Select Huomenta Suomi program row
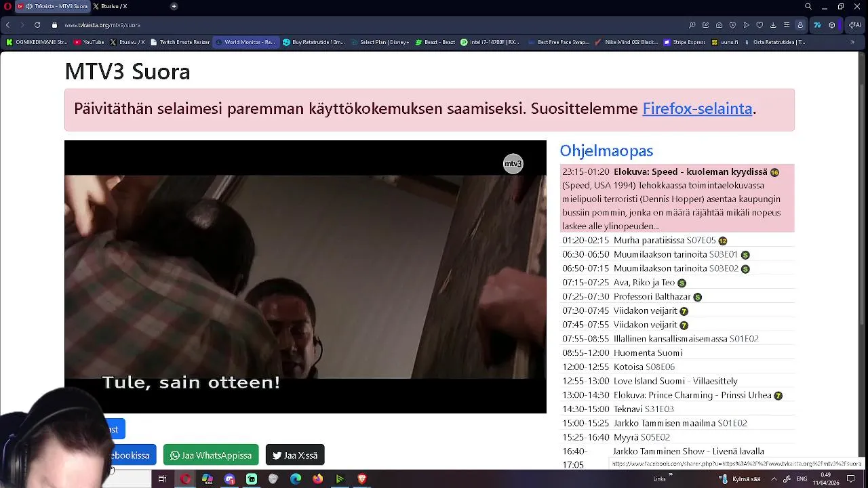This screenshot has height=488, width=868. point(677,352)
